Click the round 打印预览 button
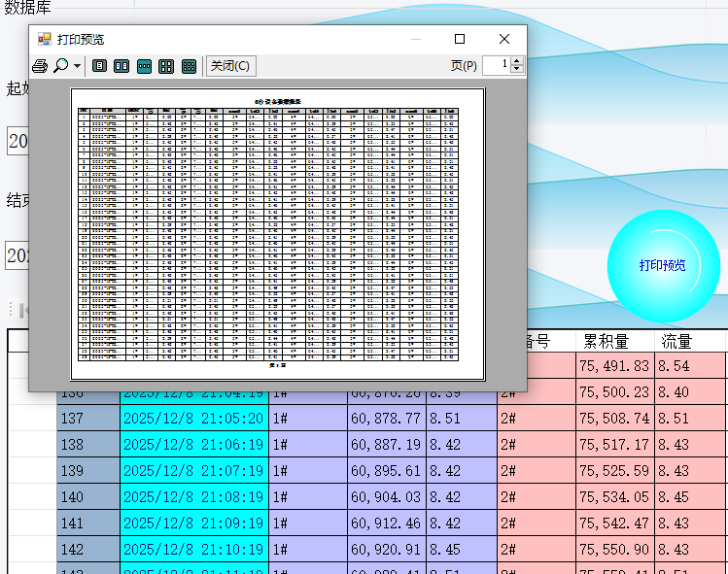The height and width of the screenshot is (574, 728). 662,265
